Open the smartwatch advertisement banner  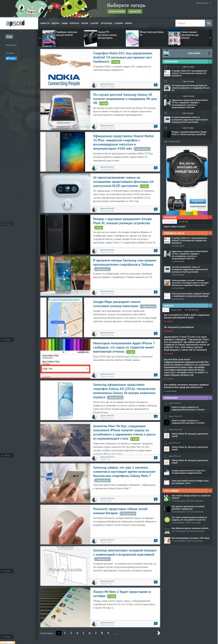pos(186,181)
